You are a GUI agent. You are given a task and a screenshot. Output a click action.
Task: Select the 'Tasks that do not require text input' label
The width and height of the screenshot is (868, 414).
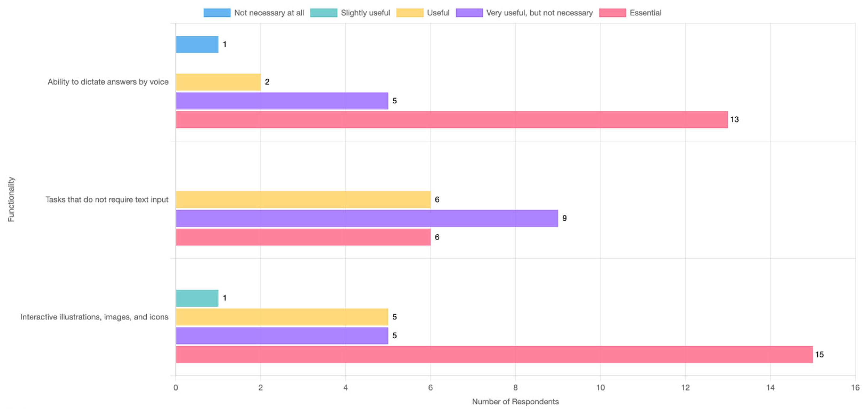[x=107, y=200]
